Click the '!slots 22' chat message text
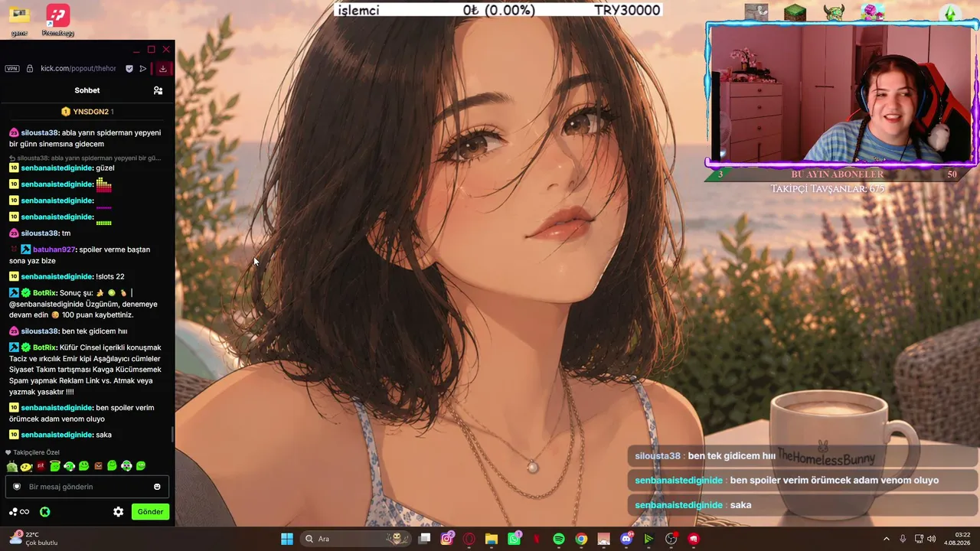Image resolution: width=980 pixels, height=551 pixels. [x=110, y=276]
